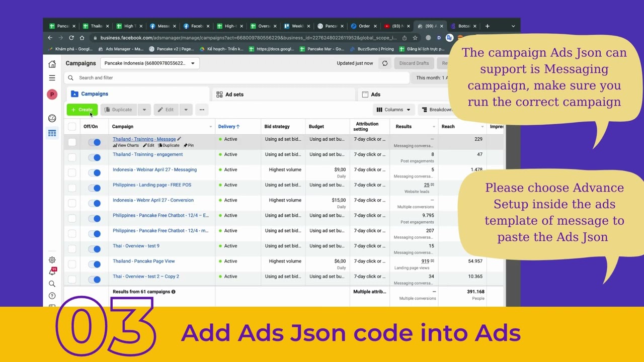Screen dimensions: 644x362
Task: Open the This month date range selector
Action: coord(432,78)
